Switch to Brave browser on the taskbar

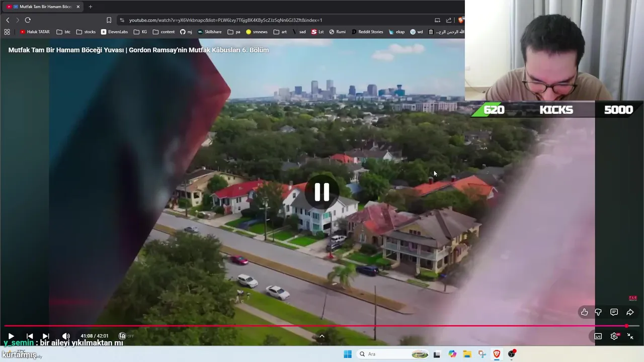(497, 354)
